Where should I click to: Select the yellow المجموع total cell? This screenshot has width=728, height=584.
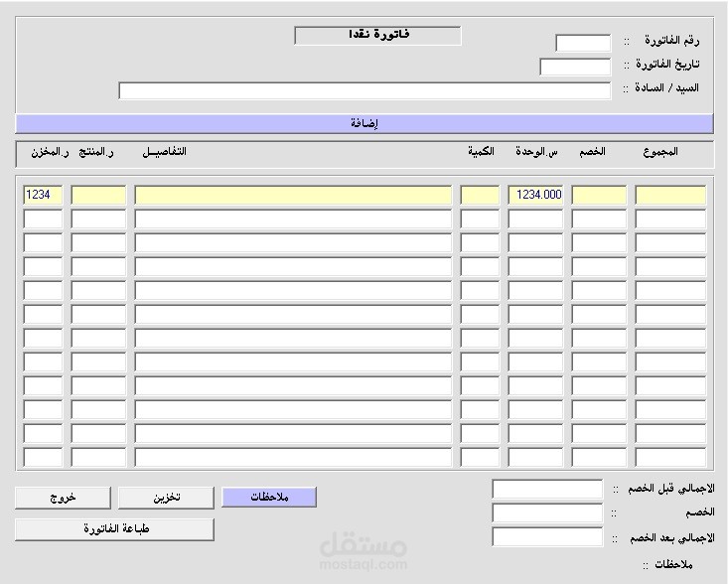(670, 195)
